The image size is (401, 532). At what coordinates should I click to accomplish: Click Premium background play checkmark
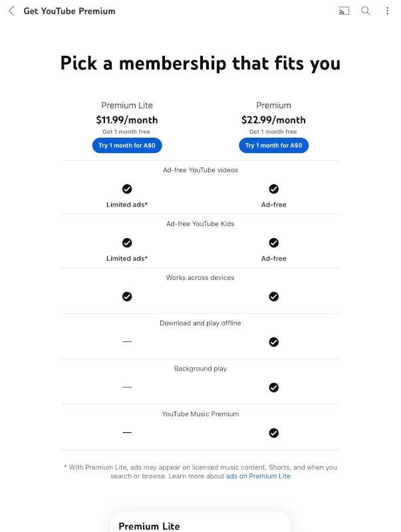click(x=273, y=387)
